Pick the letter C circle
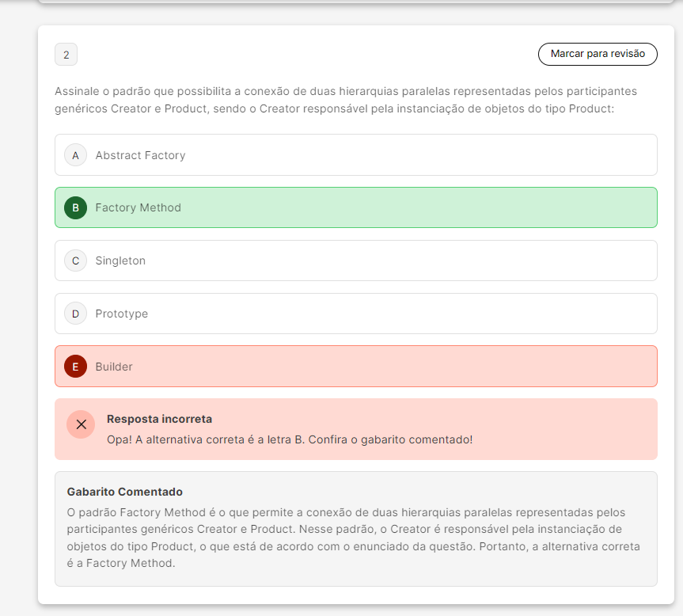Image resolution: width=683 pixels, height=616 pixels. click(75, 260)
